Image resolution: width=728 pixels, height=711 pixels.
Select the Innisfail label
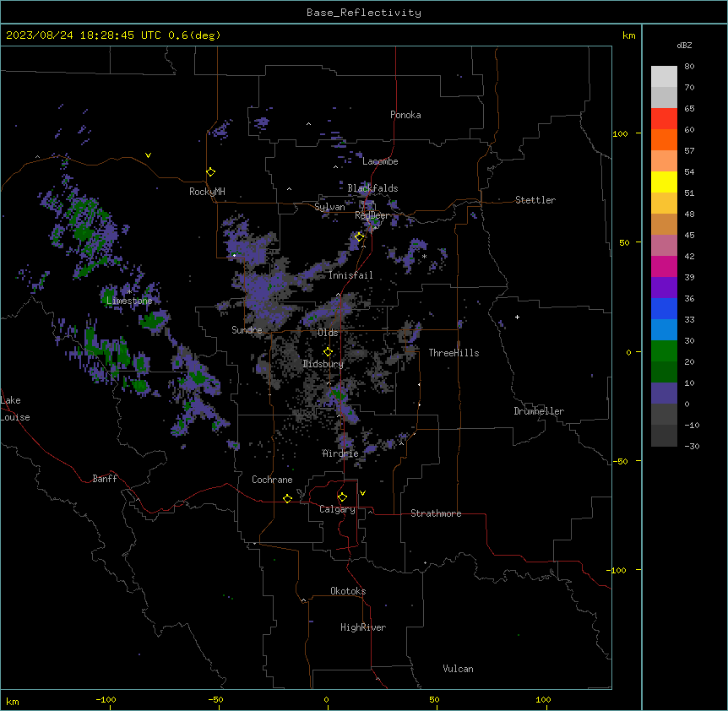[350, 275]
